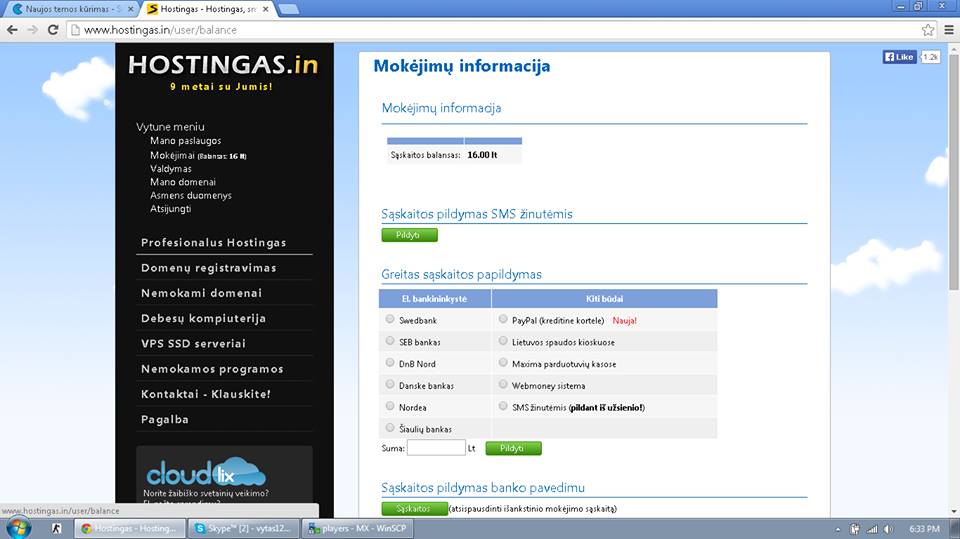Click the network signal tray icon
This screenshot has height=539, width=960.
point(872,529)
